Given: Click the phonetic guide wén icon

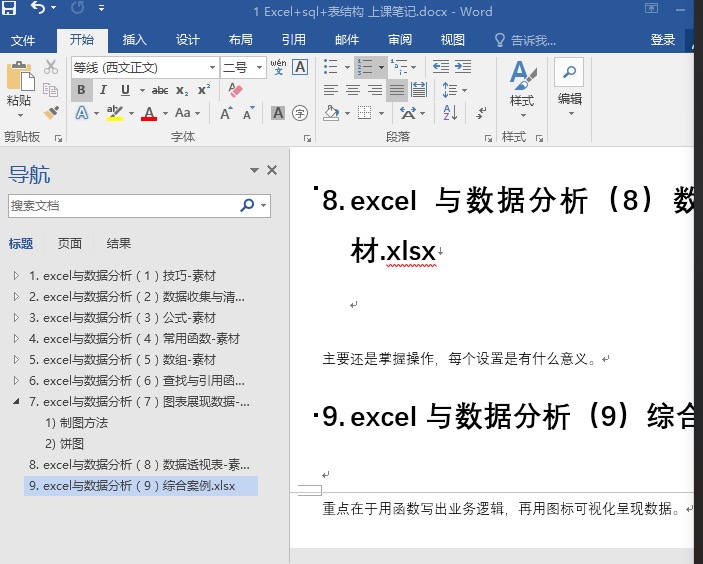Looking at the screenshot, I should 278,67.
